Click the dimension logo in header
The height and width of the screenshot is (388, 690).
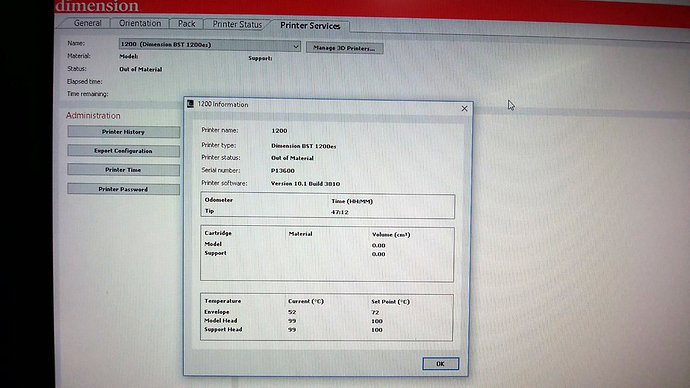[x=97, y=6]
